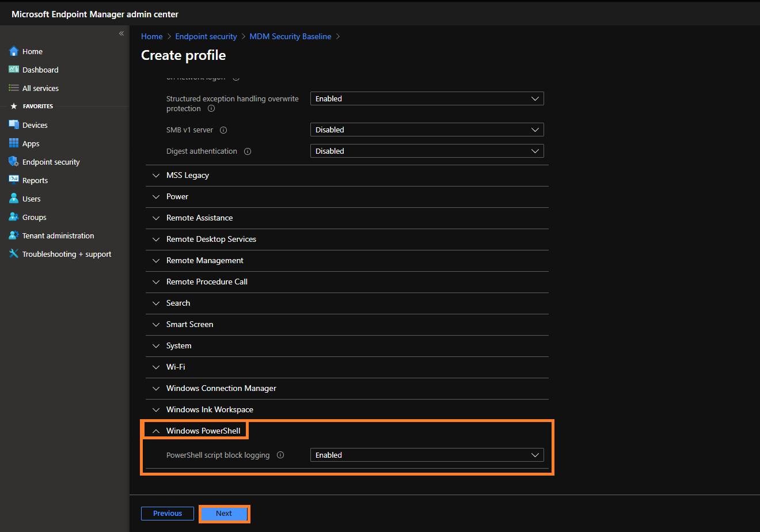The image size is (760, 532).
Task: Click the MDM Security Baseline breadcrumb link
Action: tap(290, 36)
